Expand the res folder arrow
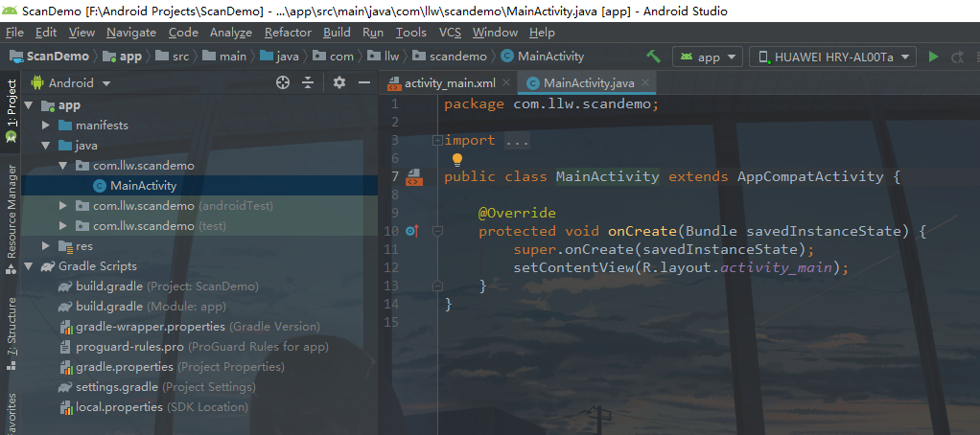The height and width of the screenshot is (435, 980). click(x=46, y=246)
